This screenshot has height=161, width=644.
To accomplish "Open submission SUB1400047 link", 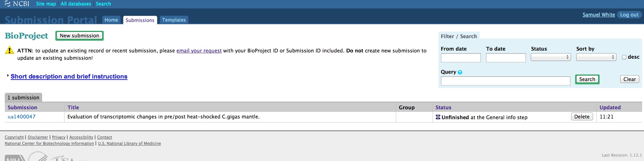I will coord(22,117).
